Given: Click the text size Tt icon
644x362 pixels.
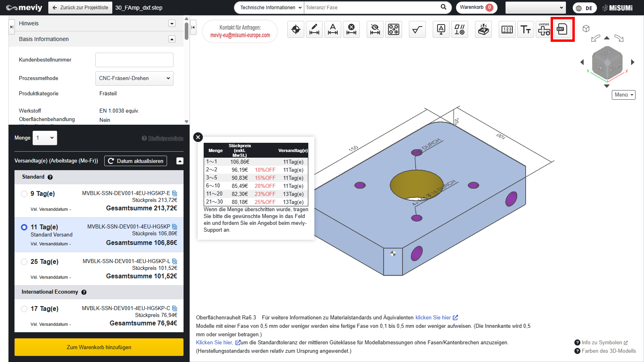Looking at the screenshot, I should 525,29.
